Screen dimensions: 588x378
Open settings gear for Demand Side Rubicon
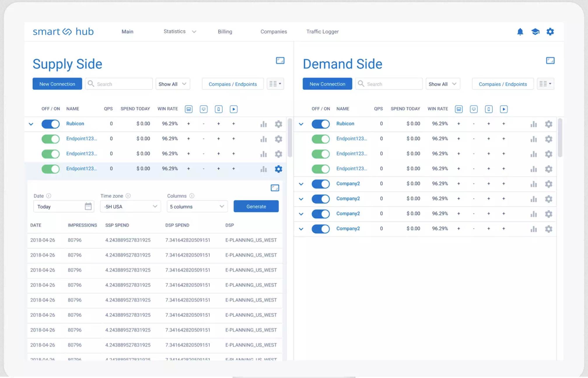click(x=549, y=124)
